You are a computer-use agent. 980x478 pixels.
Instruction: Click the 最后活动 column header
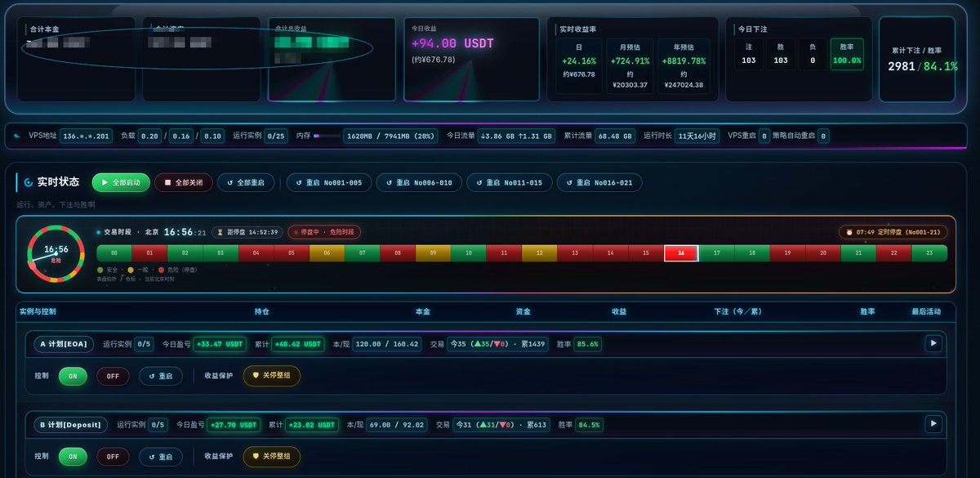coord(926,311)
